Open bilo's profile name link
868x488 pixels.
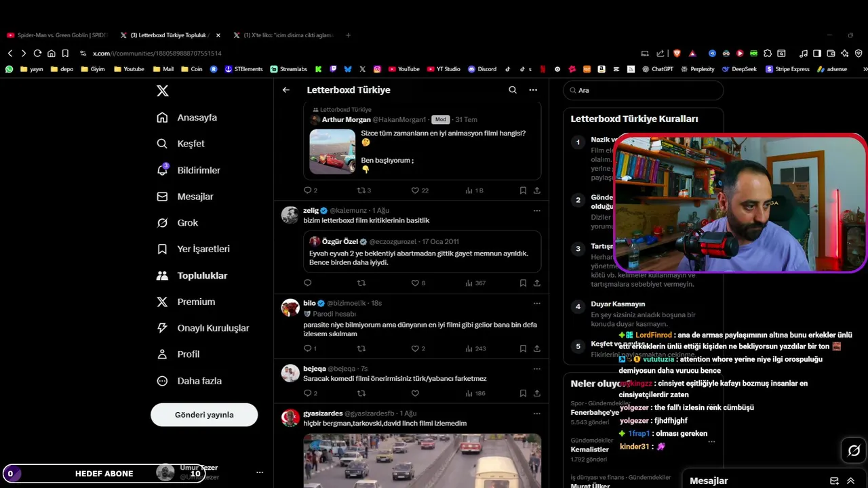click(x=309, y=303)
